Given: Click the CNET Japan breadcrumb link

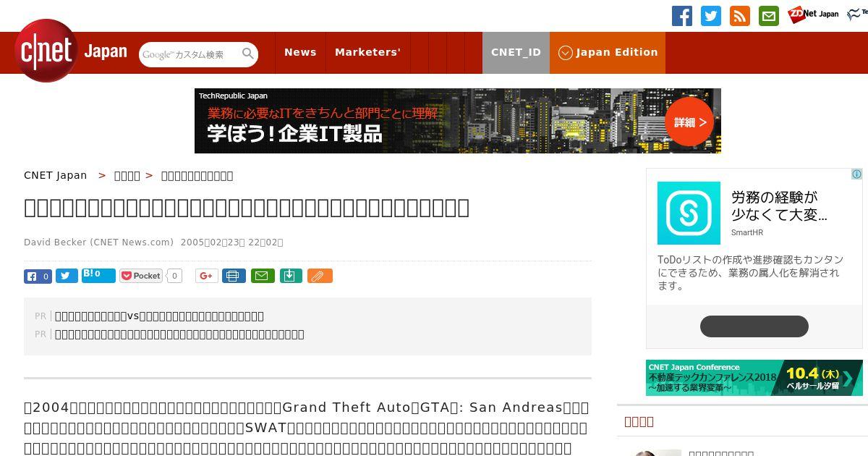Looking at the screenshot, I should click(55, 175).
